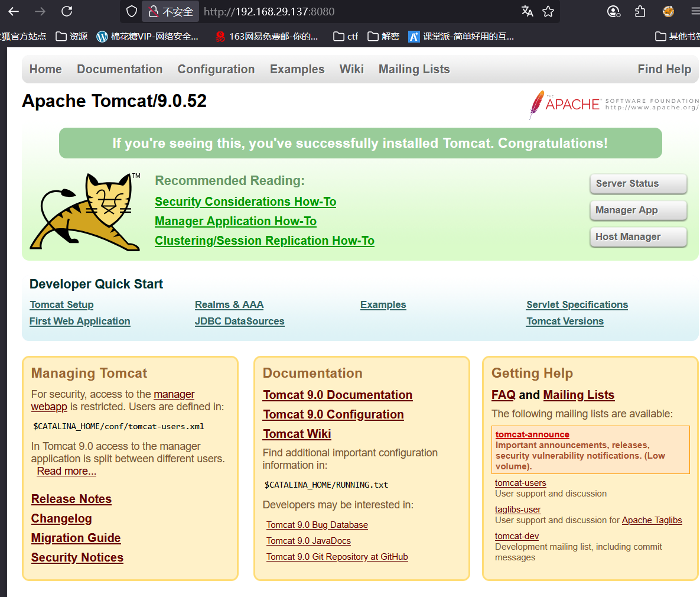This screenshot has width=700, height=597.
Task: Open the 其他书签 bookmarks folder
Action: coord(677,36)
